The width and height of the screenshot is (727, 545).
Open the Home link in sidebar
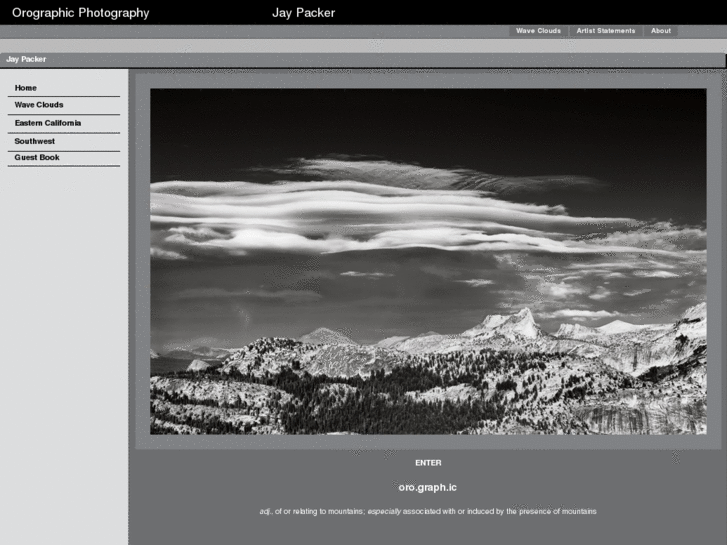click(26, 88)
